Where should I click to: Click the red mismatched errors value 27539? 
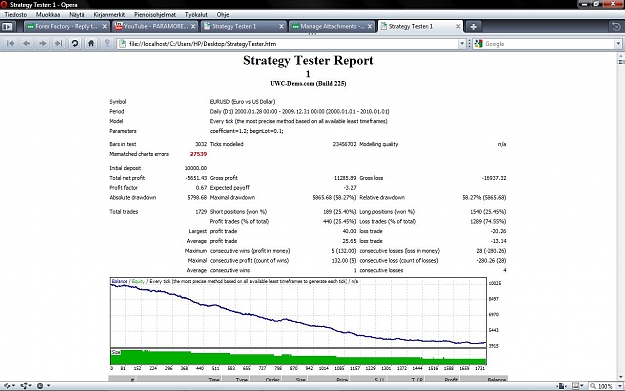point(198,154)
